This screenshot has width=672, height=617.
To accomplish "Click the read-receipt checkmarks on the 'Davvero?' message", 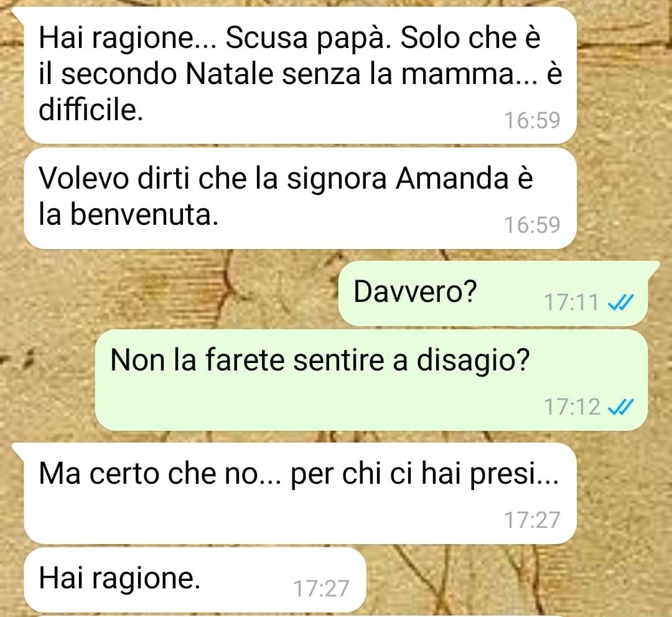I will click(x=620, y=303).
